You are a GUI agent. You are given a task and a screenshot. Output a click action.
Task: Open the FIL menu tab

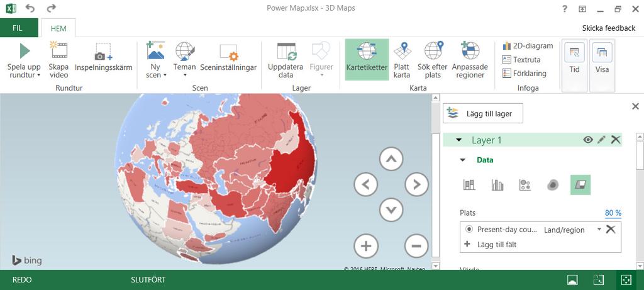[18, 28]
